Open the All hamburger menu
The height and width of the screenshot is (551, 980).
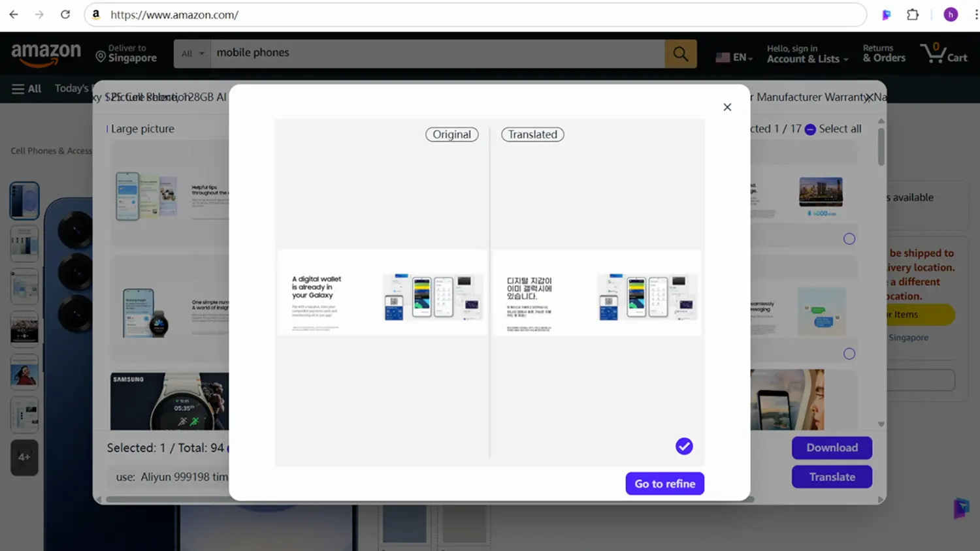tap(27, 89)
